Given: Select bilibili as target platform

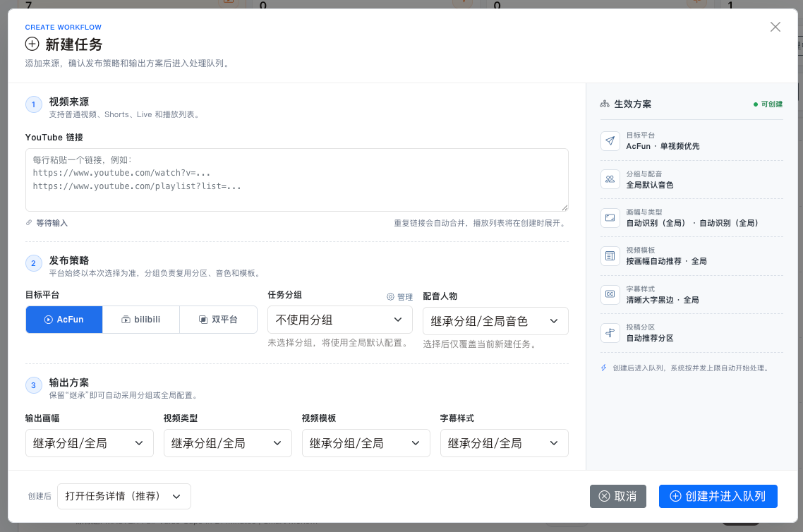Looking at the screenshot, I should (x=141, y=320).
